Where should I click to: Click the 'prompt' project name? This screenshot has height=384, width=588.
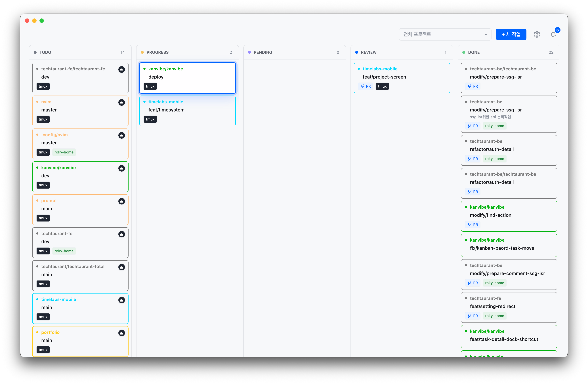tap(49, 201)
